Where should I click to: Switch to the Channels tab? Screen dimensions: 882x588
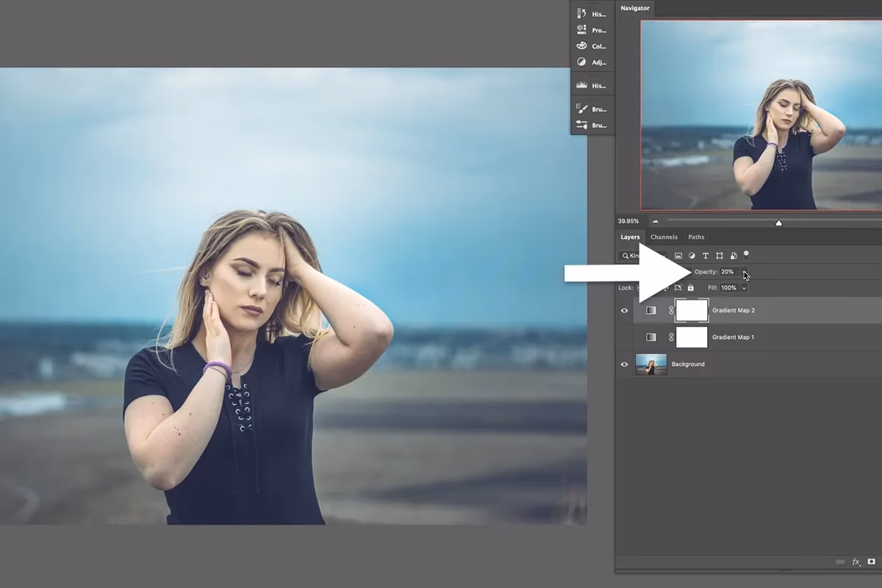tap(664, 237)
